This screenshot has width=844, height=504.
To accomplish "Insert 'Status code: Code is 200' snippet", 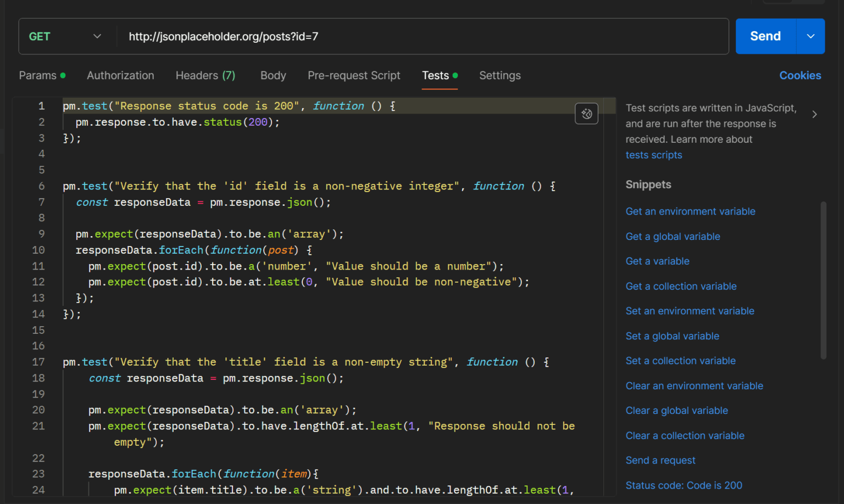I will [684, 485].
